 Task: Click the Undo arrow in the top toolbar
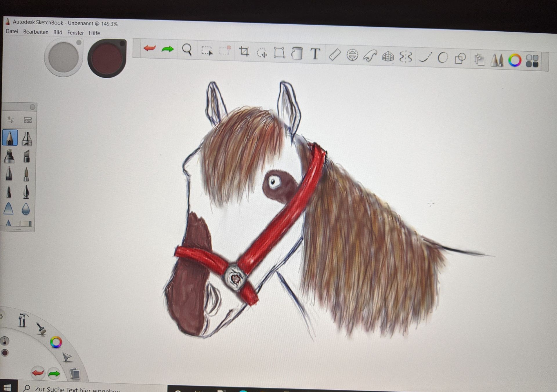tap(150, 48)
